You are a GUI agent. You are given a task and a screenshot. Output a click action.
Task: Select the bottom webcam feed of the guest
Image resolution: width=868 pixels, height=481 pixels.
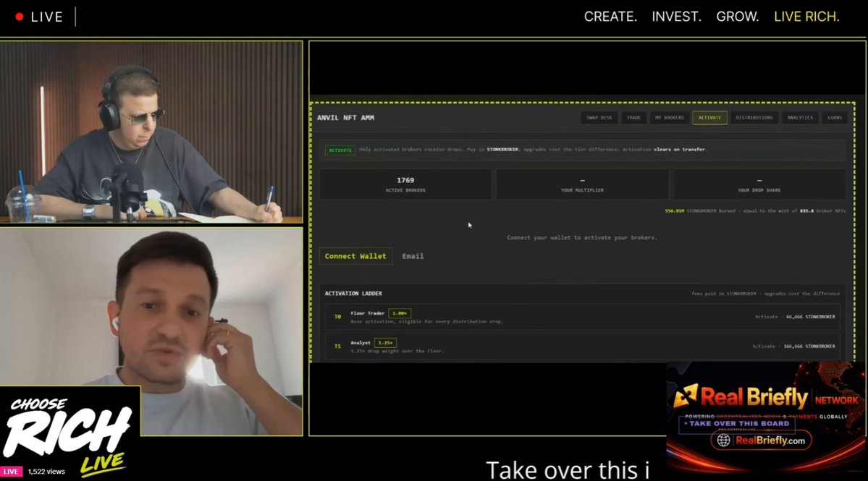tap(152, 332)
